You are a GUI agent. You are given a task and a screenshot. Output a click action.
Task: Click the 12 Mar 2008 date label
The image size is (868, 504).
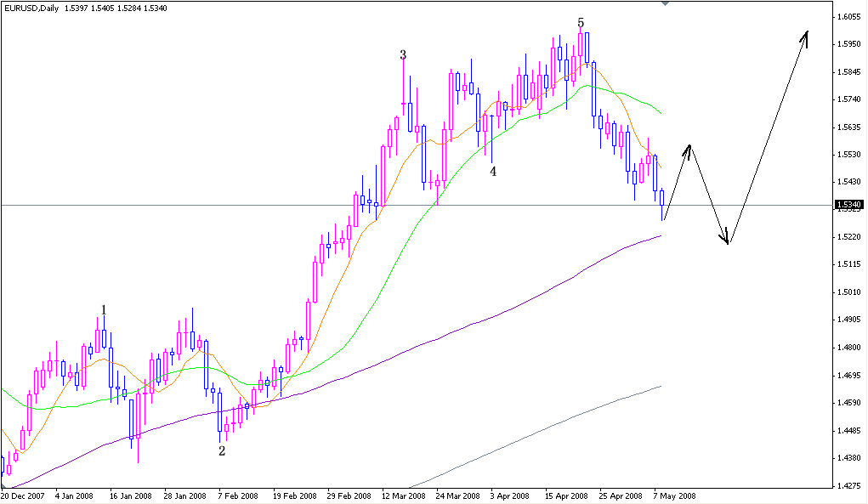click(x=404, y=496)
